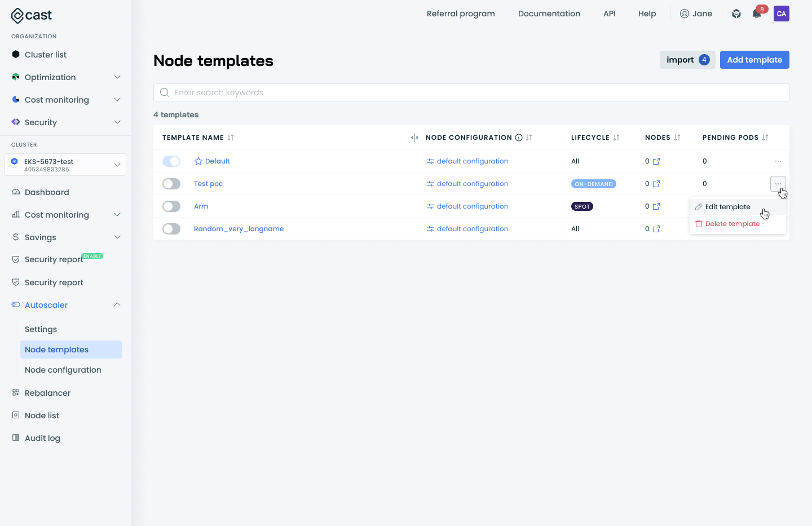Open the Arm template link

201,206
